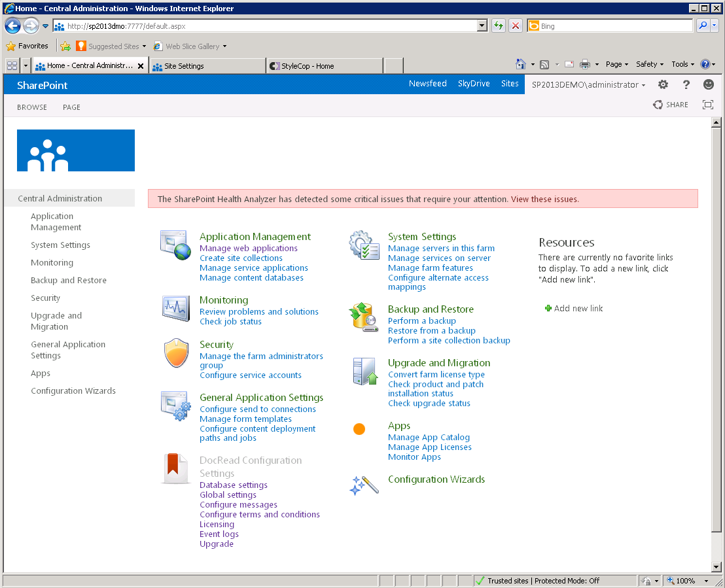Screen dimensions: 725x588
Task: Expand the Web Slice Gallery dropdown
Action: 224,46
